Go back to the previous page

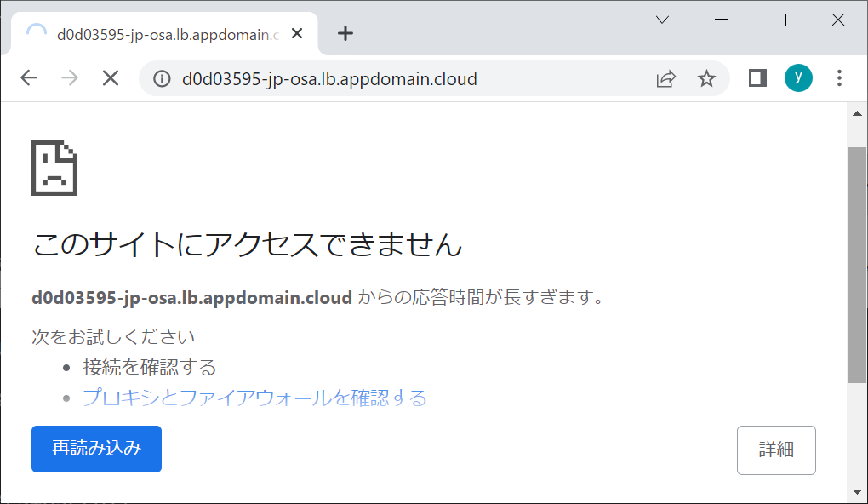click(x=29, y=78)
